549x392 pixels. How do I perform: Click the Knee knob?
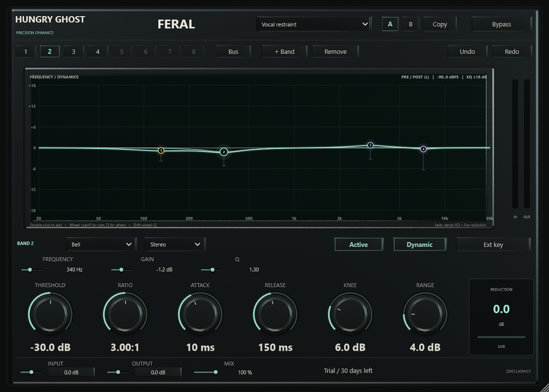(350, 314)
